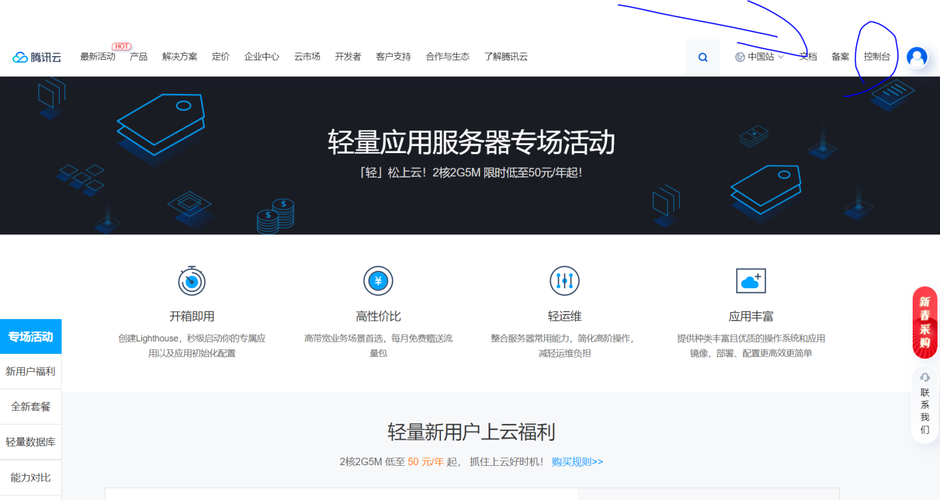
Task: Click the 联系我们 floating button
Action: click(x=925, y=405)
